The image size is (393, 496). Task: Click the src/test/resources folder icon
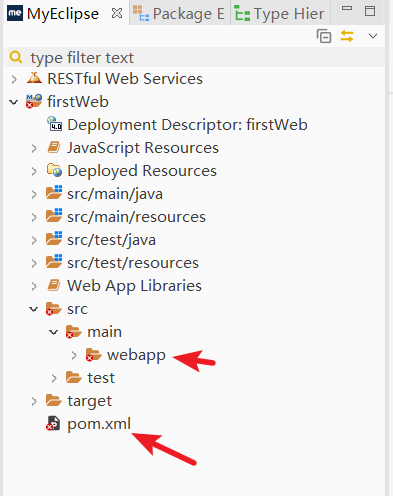(54, 261)
